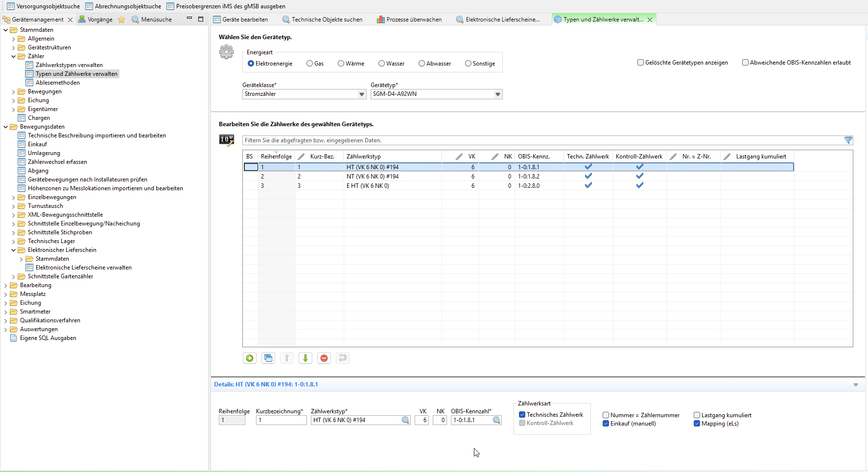Viewport: 868px width, 472px height.
Task: Open the Zählwerkstyp search magnifier
Action: (405, 420)
